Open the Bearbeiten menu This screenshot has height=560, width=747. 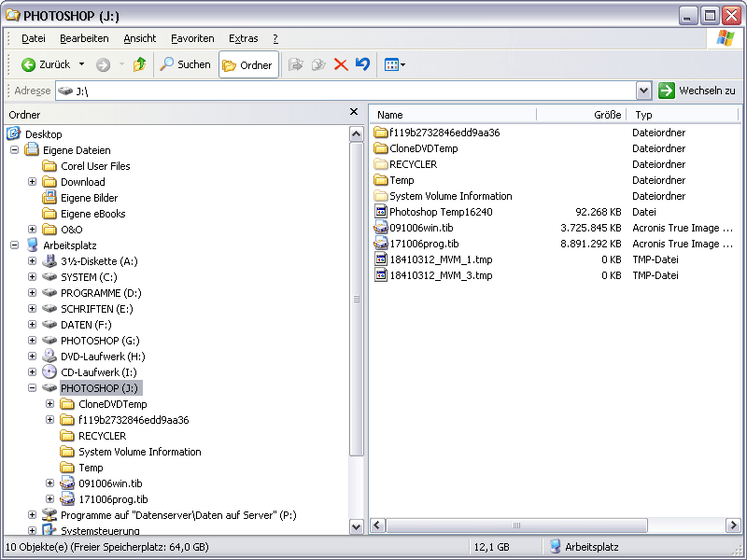[84, 38]
